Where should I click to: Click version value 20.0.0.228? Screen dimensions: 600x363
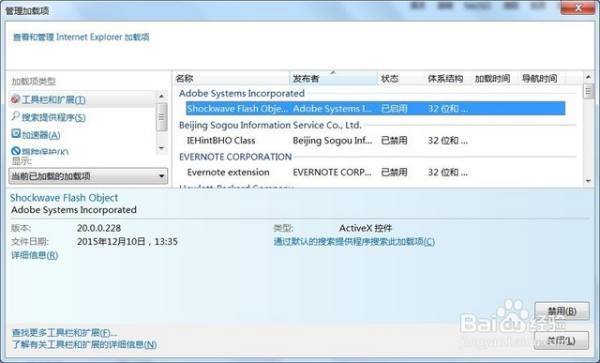tap(99, 228)
